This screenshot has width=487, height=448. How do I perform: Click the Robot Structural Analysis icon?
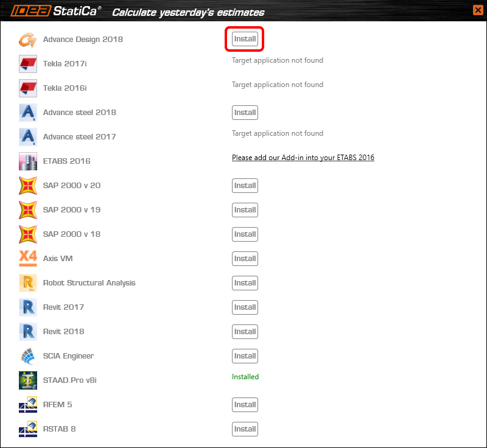coord(27,283)
